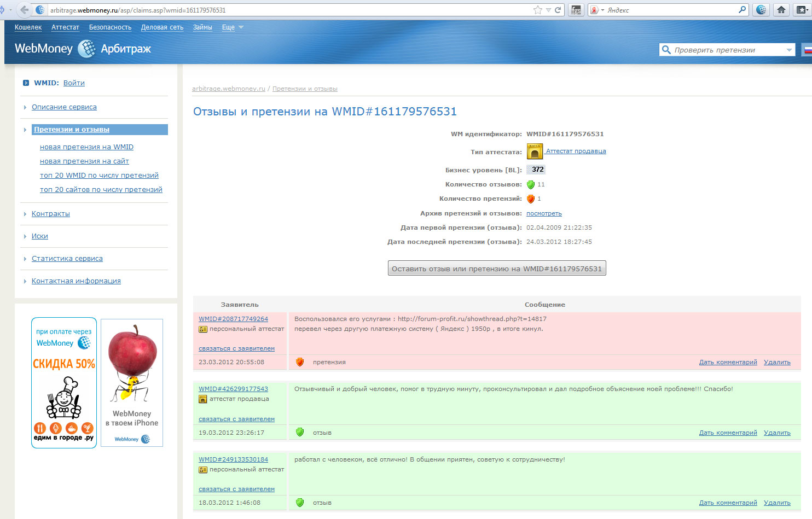Click Удалить on the 23.03.2012 claim
Screen dimensions: 812x519
coord(777,362)
